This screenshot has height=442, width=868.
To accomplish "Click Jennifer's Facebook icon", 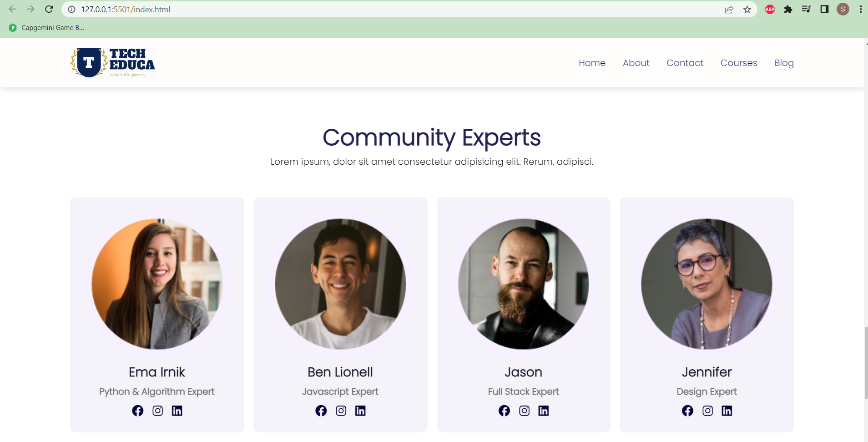I will 687,410.
